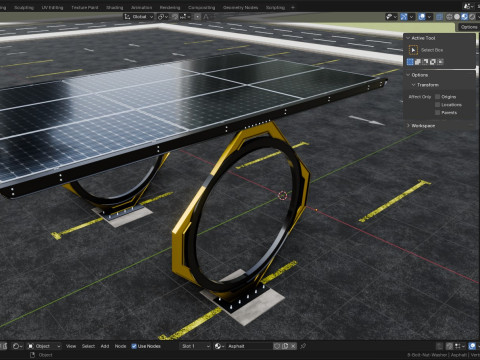Toggle the Use Nodes checkbox

tap(134, 346)
